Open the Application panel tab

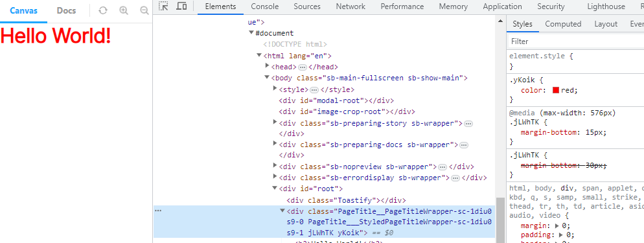click(502, 6)
